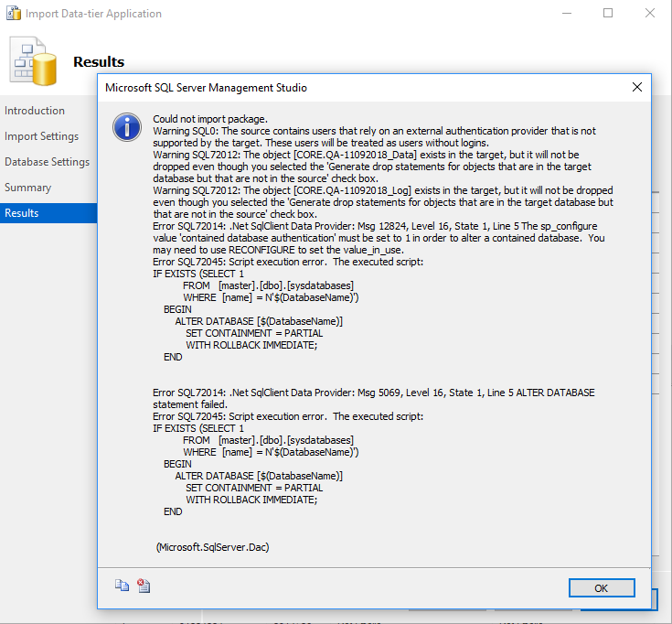Close the Import Data-tier Application window
The width and height of the screenshot is (672, 624).
tap(650, 14)
